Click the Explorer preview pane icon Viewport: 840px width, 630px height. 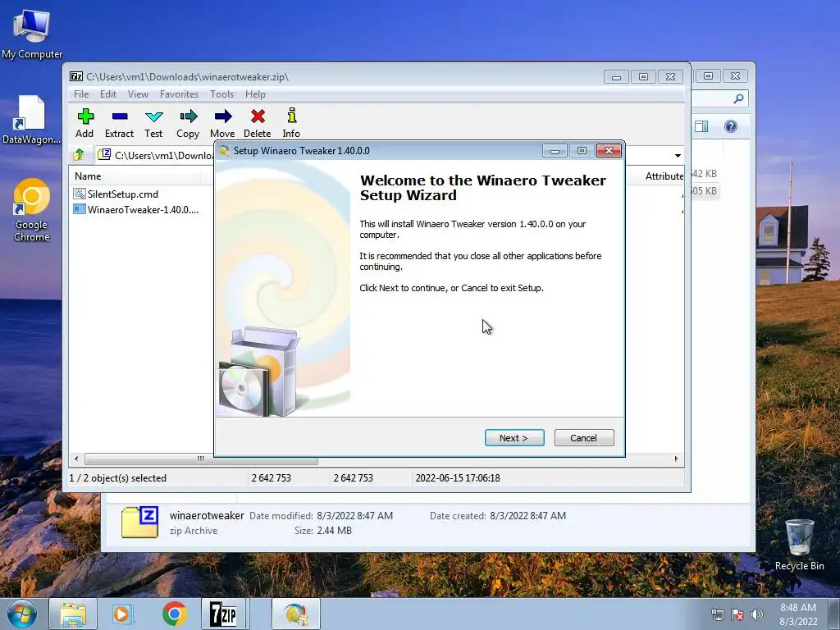tap(701, 126)
